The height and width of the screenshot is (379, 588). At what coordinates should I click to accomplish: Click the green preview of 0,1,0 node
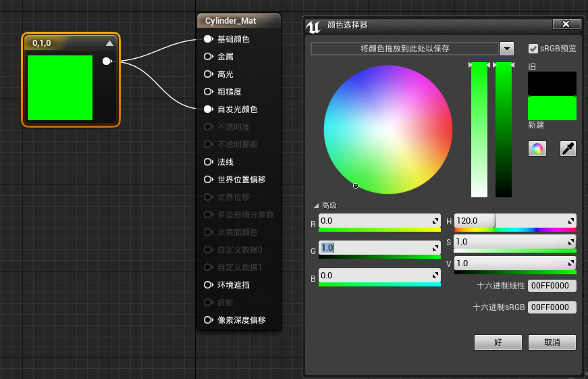point(60,88)
